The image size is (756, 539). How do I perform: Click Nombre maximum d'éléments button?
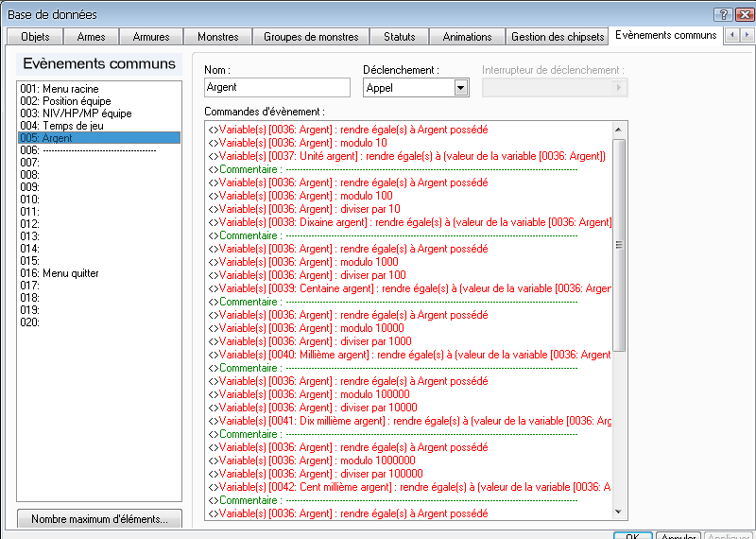[x=99, y=519]
